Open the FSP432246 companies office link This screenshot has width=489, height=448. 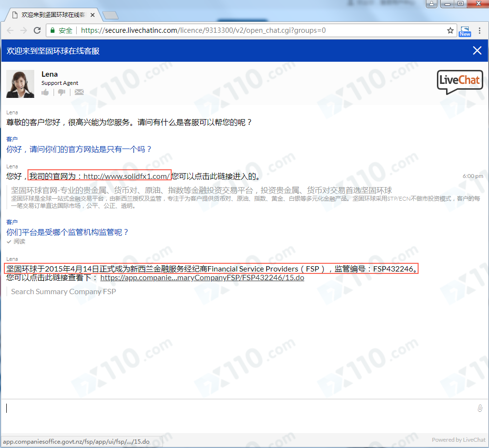coord(202,278)
